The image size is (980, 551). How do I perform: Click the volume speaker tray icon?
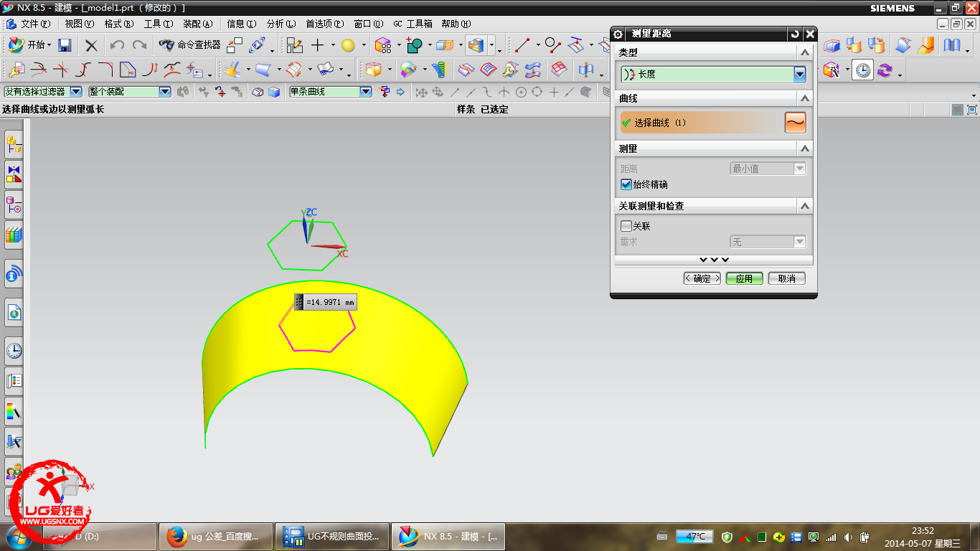[849, 537]
